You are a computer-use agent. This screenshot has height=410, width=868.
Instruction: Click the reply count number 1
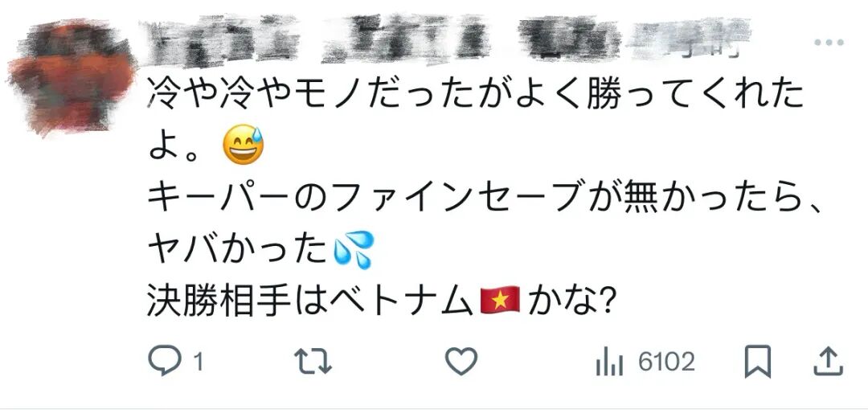pyautogui.click(x=199, y=363)
